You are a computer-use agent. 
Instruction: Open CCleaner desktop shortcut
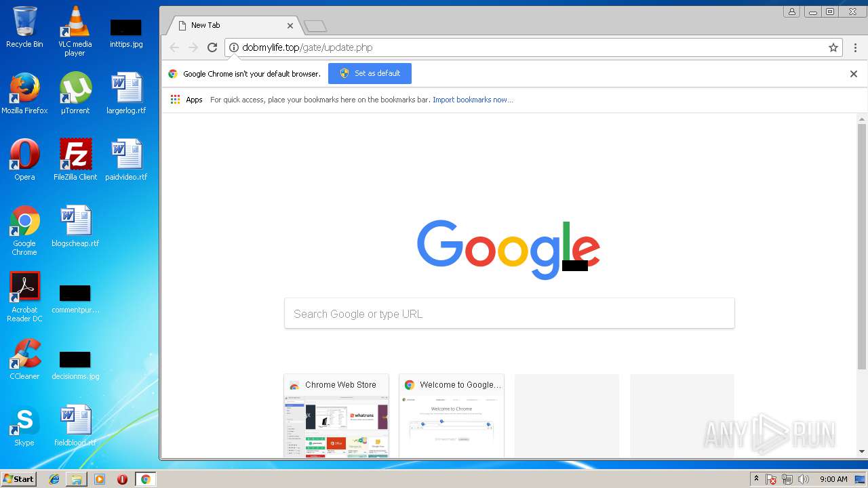pos(24,359)
